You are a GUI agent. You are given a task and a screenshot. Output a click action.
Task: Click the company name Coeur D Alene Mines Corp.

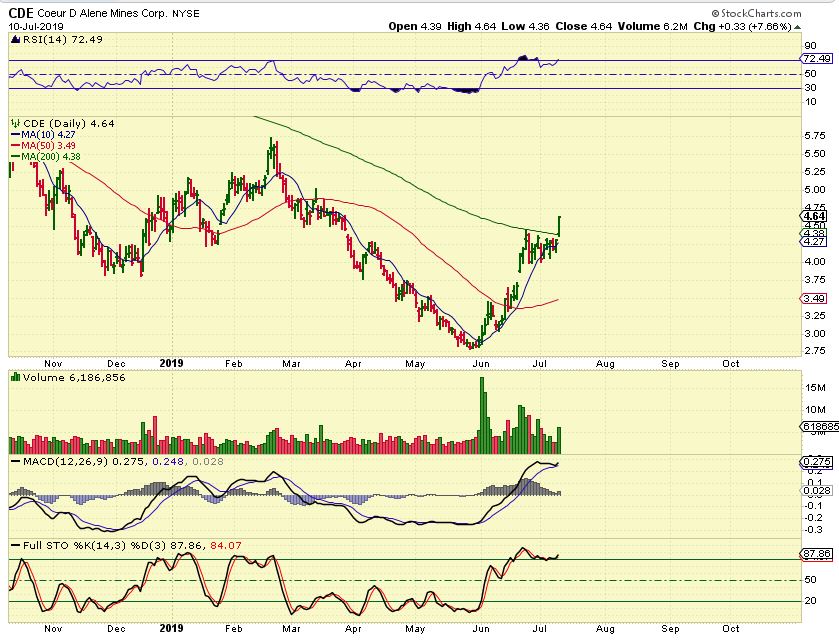coord(102,14)
